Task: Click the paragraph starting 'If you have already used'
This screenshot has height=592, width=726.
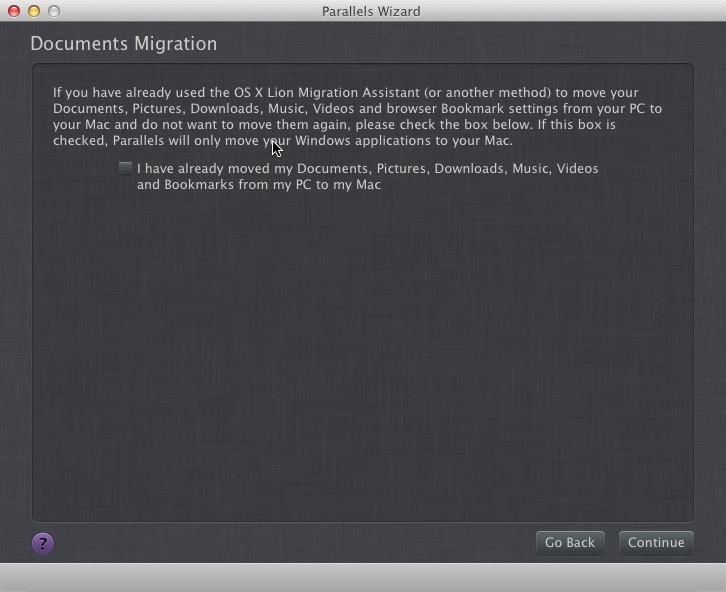Action: point(357,116)
